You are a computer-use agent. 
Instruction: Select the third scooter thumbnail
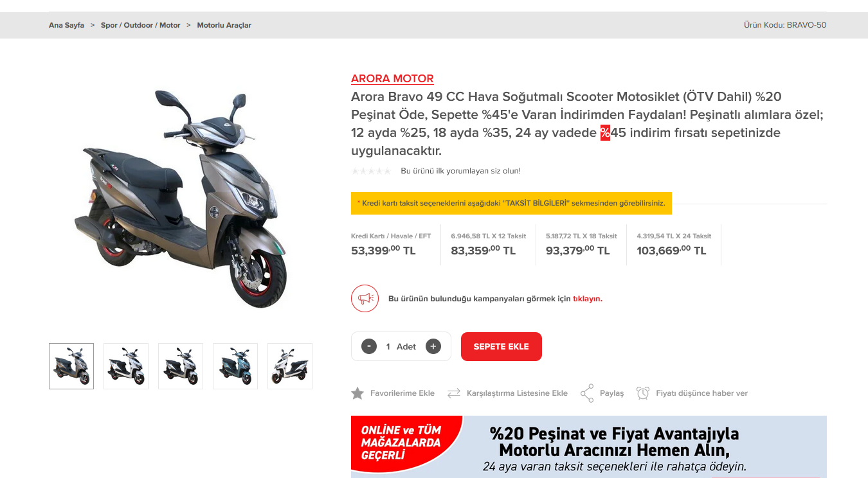(181, 366)
